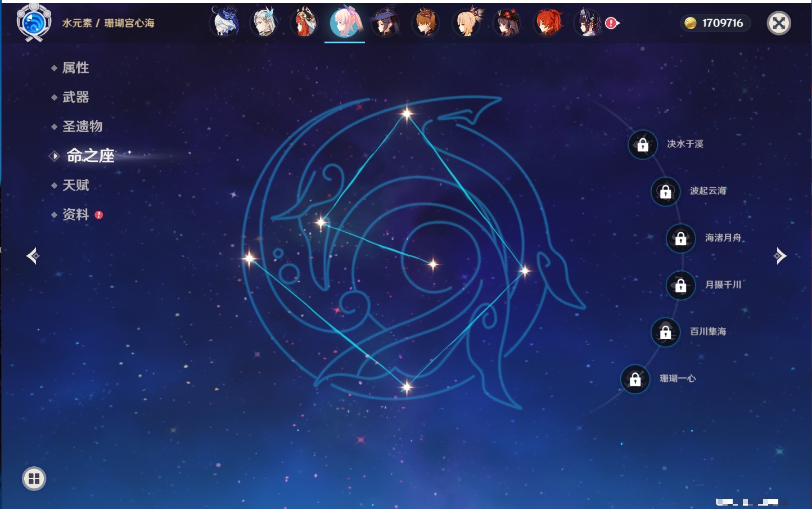Open the 天赋 talents menu
Viewport: 812px width, 509px height.
coord(75,185)
